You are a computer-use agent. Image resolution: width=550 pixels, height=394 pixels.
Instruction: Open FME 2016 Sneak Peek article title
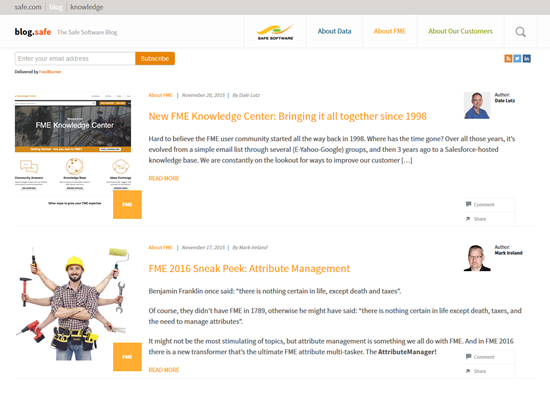point(249,268)
